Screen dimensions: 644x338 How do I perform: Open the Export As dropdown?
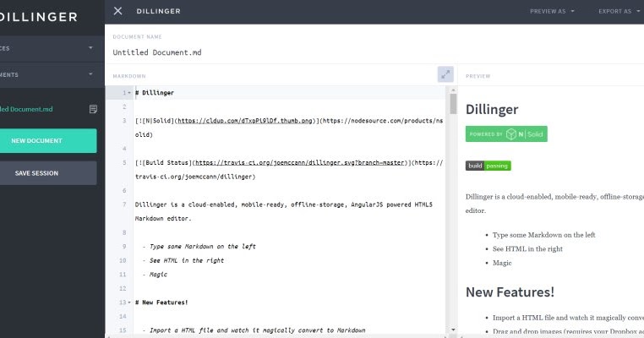(619, 11)
